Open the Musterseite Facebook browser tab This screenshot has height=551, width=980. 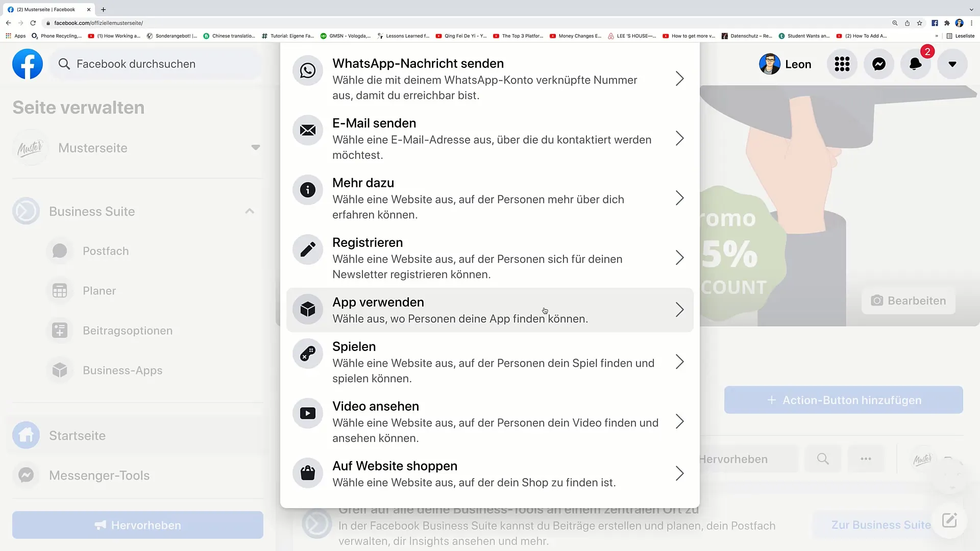[49, 9]
